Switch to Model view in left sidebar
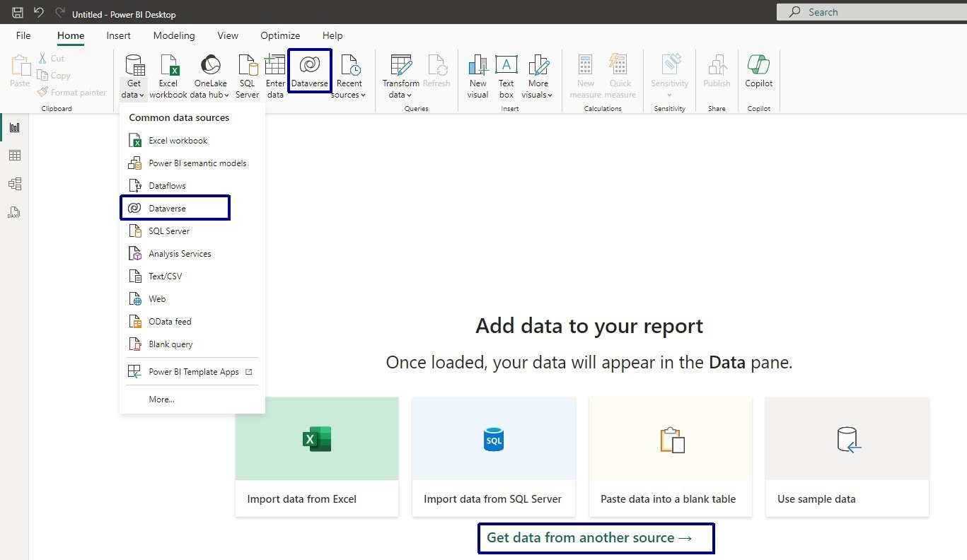This screenshot has height=560, width=967. point(14,184)
